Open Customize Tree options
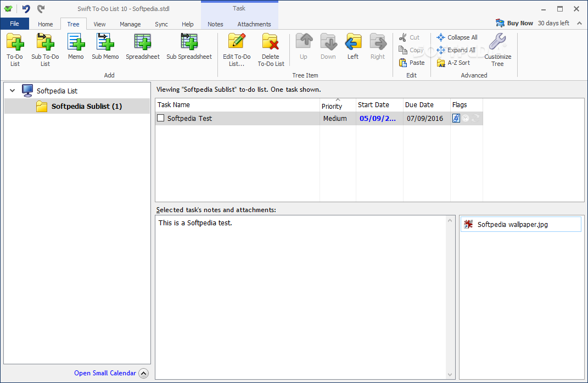 (x=497, y=49)
